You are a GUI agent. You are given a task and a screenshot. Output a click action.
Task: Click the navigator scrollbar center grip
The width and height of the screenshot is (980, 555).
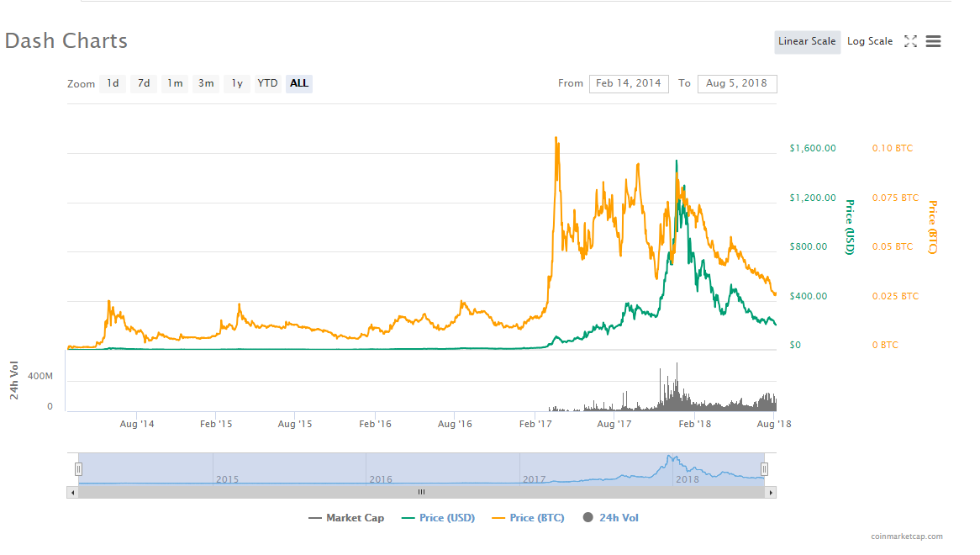tap(421, 493)
